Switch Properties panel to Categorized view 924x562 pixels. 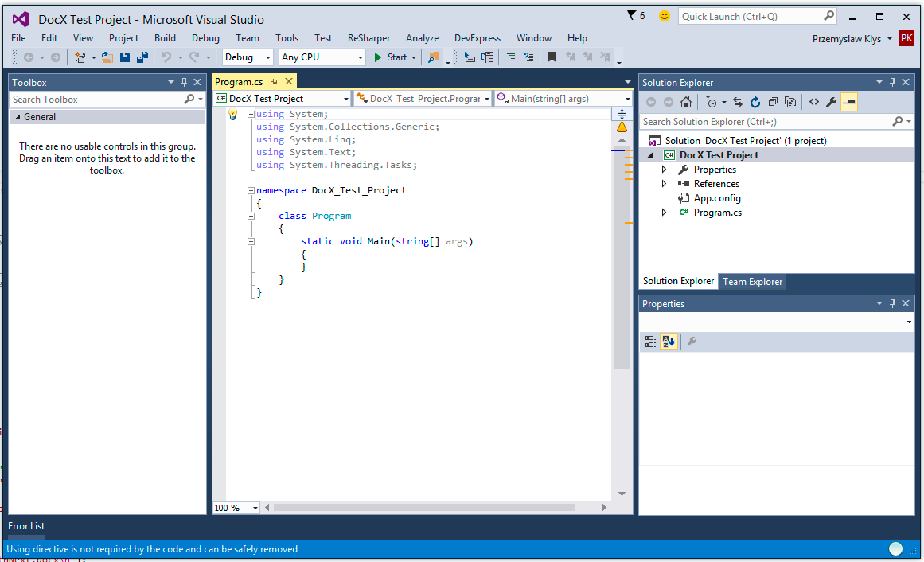[649, 341]
